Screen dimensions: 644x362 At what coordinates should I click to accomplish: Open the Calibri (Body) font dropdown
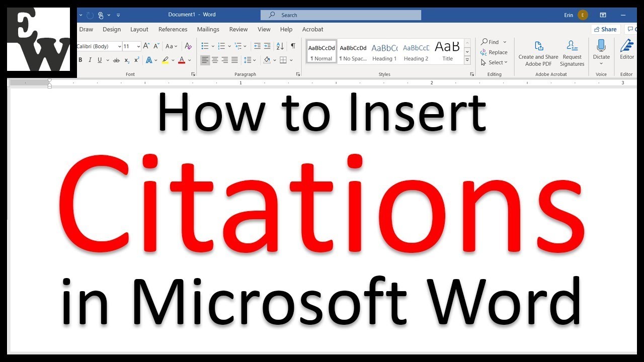pos(120,46)
